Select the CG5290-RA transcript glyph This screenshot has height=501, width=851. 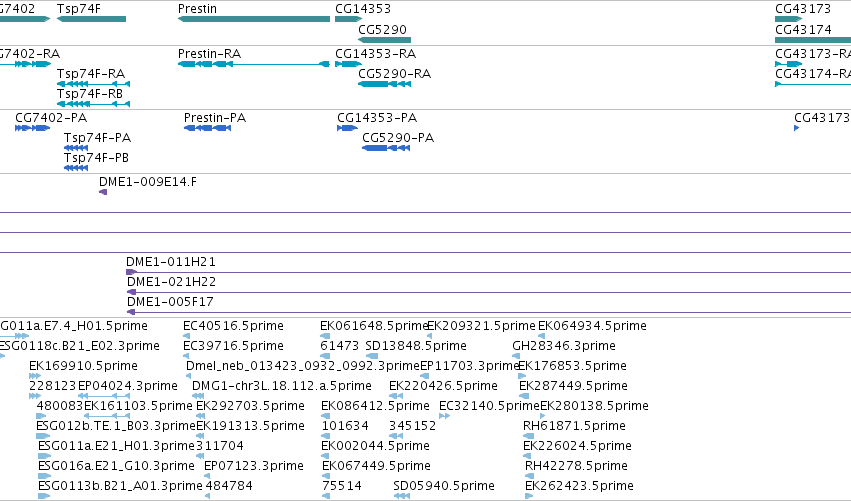click(x=384, y=84)
